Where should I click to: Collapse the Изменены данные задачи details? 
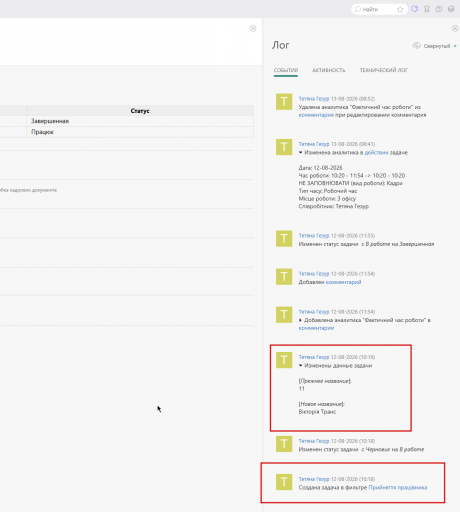tap(300, 366)
